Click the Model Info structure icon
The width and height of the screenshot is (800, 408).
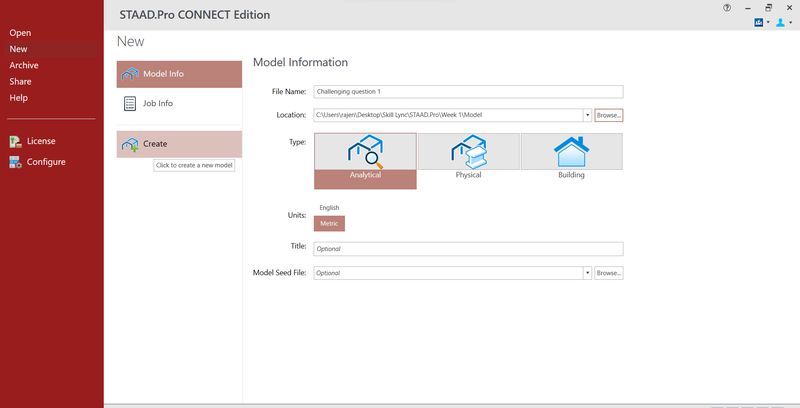coord(130,74)
